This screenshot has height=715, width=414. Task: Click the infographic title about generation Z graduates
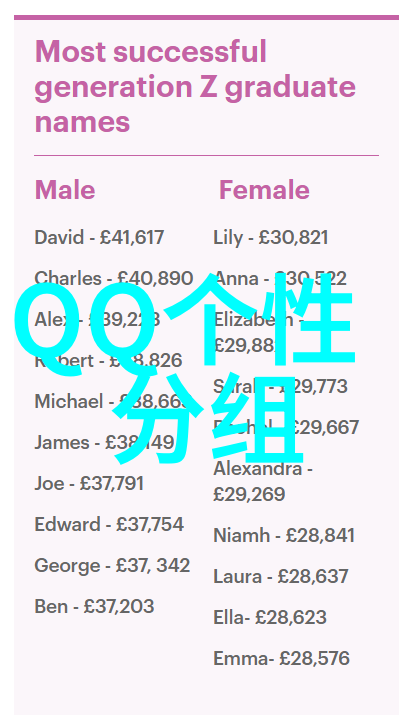point(195,87)
